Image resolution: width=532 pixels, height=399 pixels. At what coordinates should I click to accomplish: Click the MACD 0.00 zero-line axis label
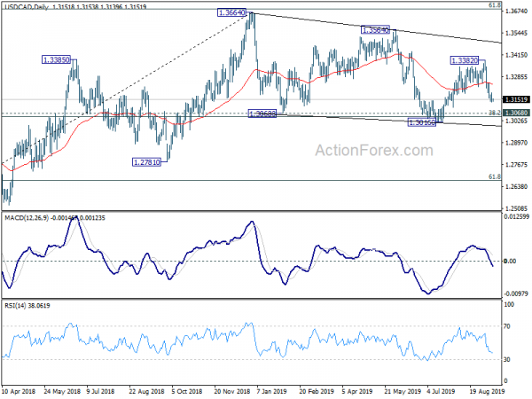(x=509, y=262)
